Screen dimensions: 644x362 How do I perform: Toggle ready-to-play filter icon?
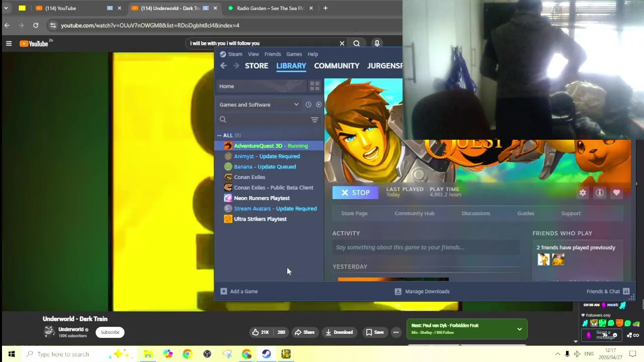point(318,105)
